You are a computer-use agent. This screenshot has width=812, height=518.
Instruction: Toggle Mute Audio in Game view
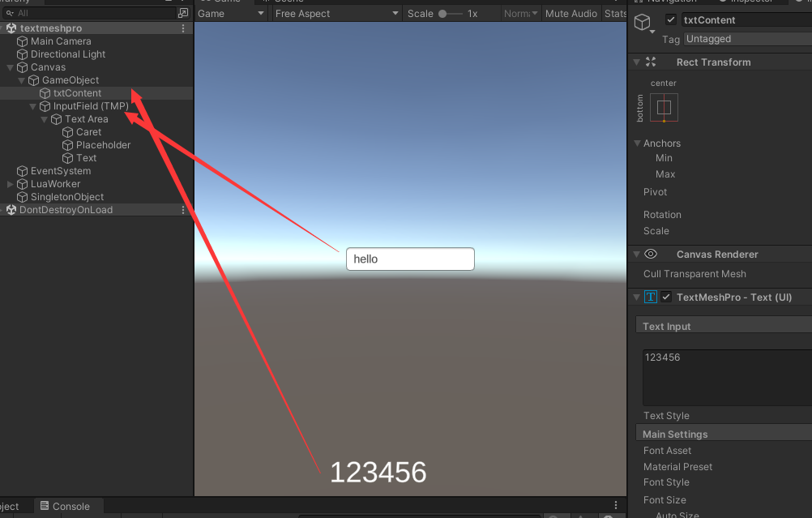point(571,14)
